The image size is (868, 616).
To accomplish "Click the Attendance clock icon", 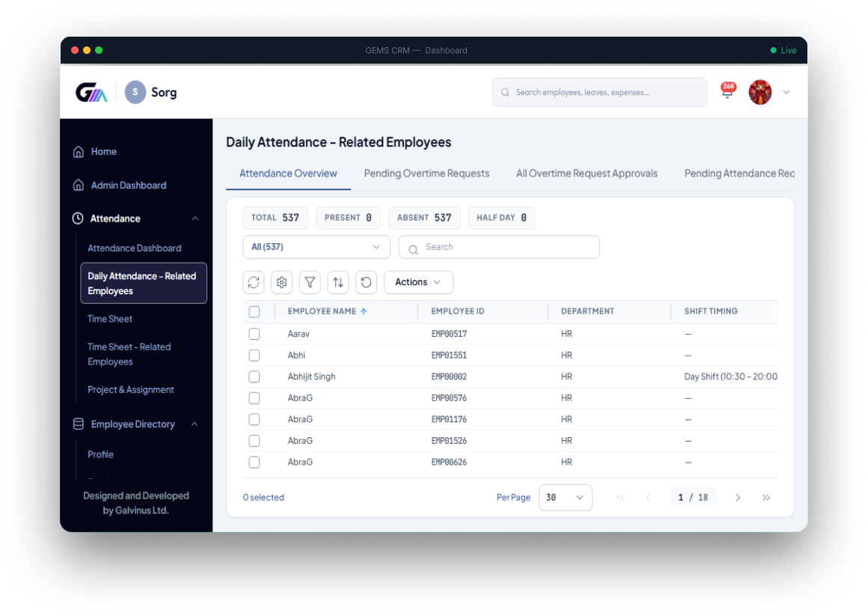I will point(78,219).
